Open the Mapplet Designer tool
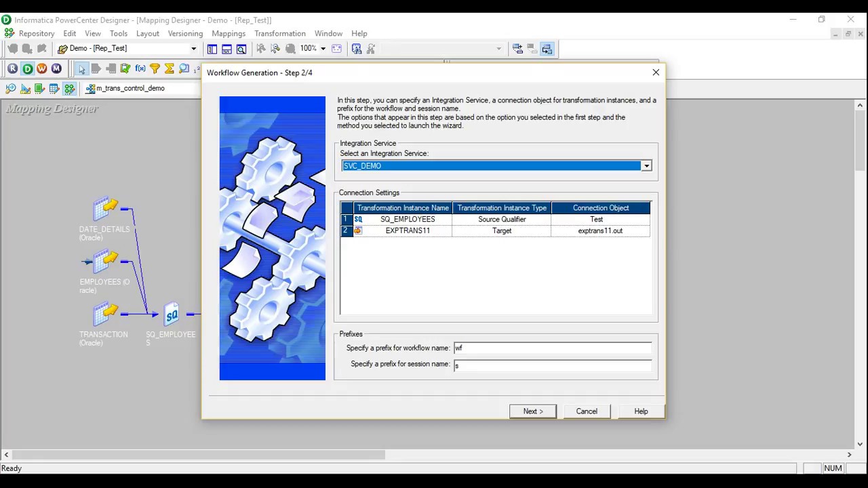Viewport: 868px width, 488px height. point(54,89)
